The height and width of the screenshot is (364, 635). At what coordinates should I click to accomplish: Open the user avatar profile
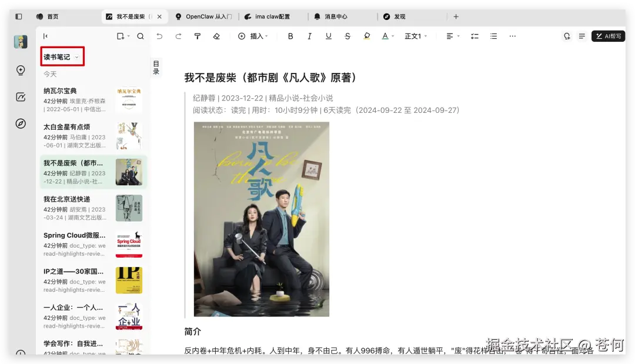click(x=21, y=42)
